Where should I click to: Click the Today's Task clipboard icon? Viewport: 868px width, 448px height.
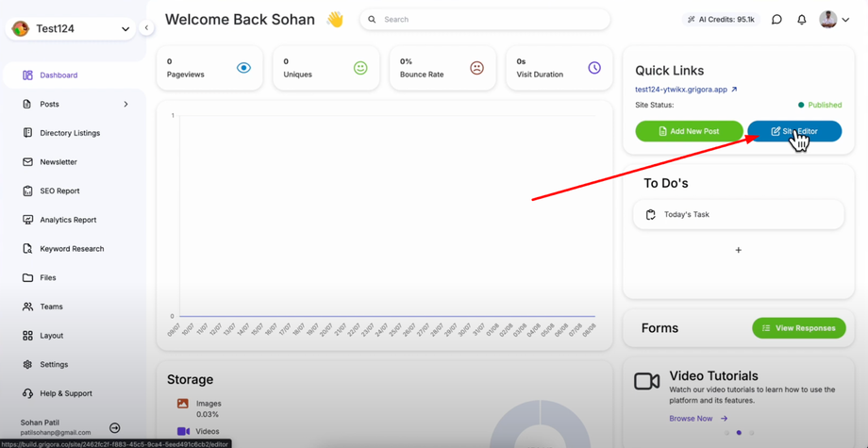[x=651, y=215]
